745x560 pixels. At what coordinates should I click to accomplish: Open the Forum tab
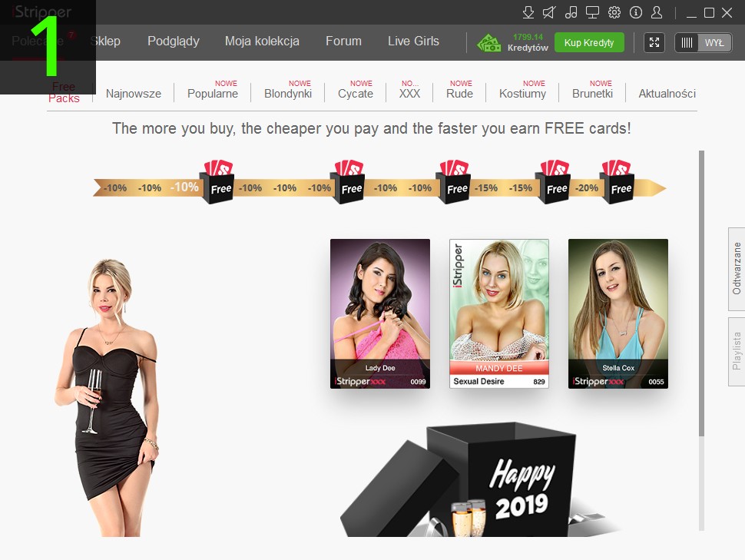343,41
